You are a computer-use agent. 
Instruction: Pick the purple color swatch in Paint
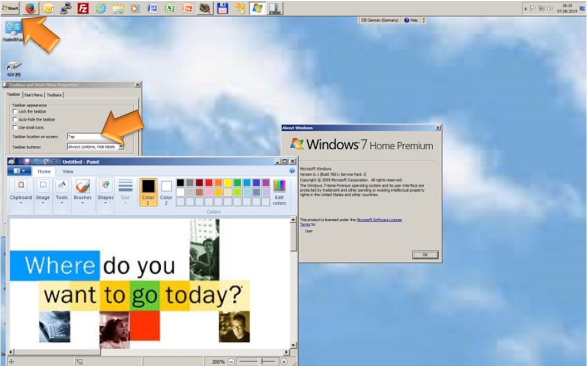266,182
